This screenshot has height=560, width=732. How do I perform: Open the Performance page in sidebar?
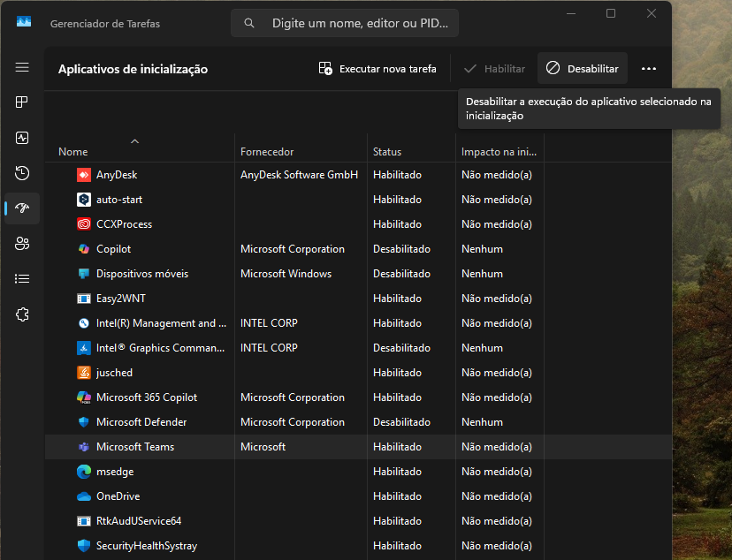click(x=22, y=138)
